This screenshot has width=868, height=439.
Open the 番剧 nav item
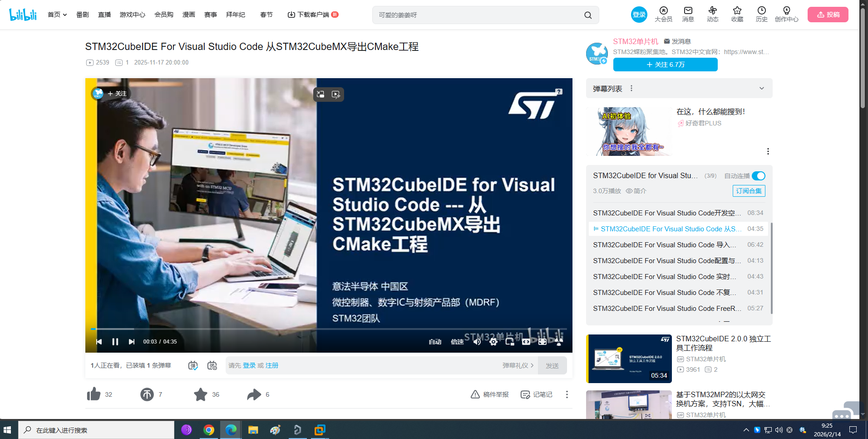click(x=83, y=15)
